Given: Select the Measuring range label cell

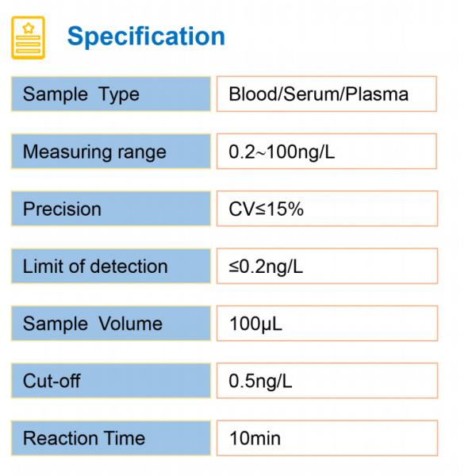Looking at the screenshot, I should 110,152.
